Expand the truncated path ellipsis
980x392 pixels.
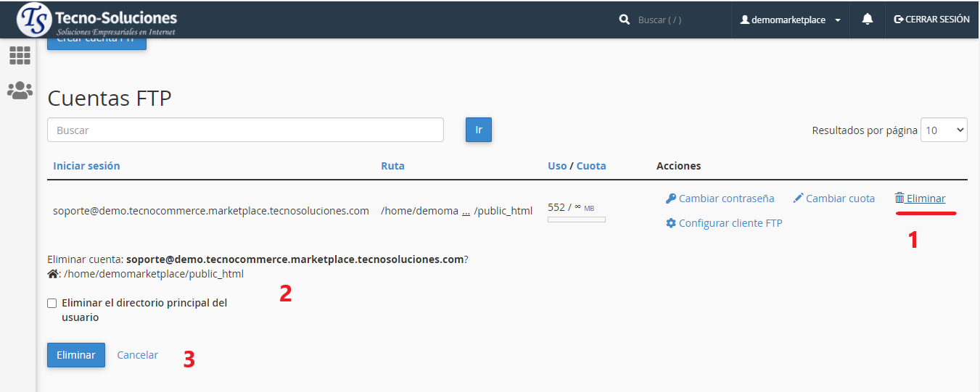(x=466, y=211)
